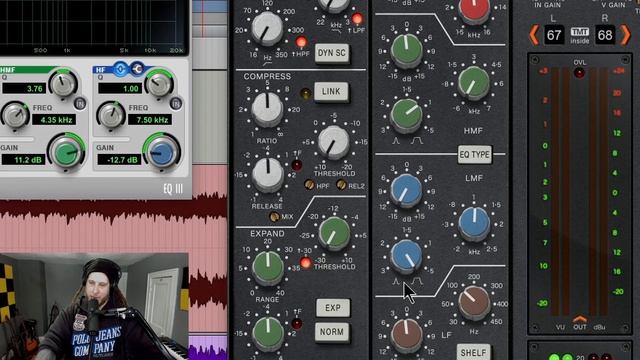Click the HMF Q field showing 3.76
This screenshot has width=640, height=360.
pos(24,89)
